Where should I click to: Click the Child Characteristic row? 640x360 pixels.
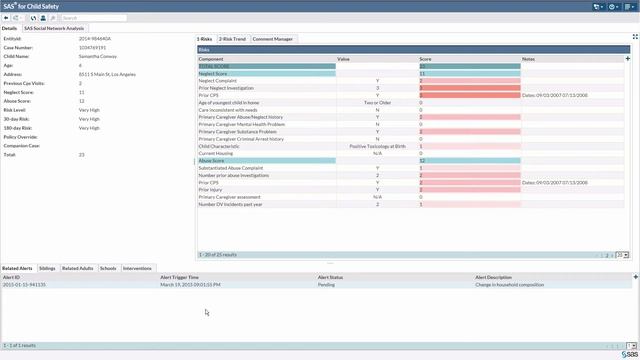(x=411, y=146)
